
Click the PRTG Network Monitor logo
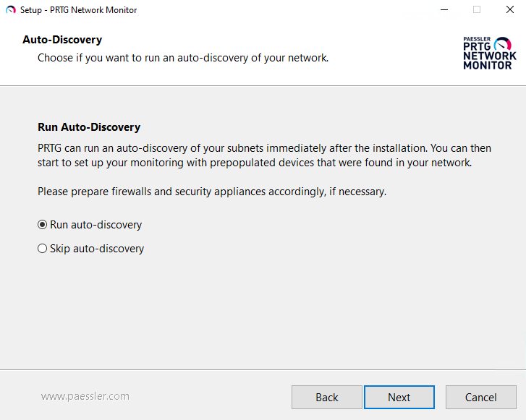pos(489,53)
